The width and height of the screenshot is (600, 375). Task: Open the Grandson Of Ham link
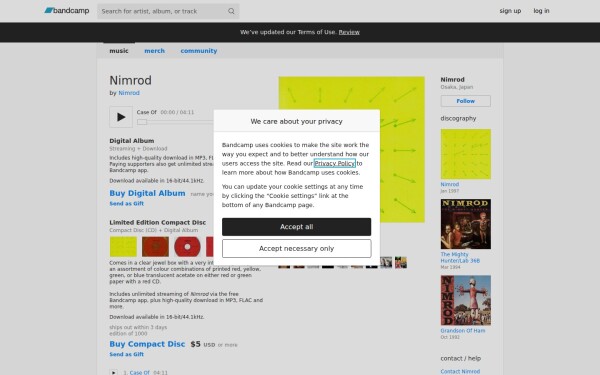pos(463,331)
